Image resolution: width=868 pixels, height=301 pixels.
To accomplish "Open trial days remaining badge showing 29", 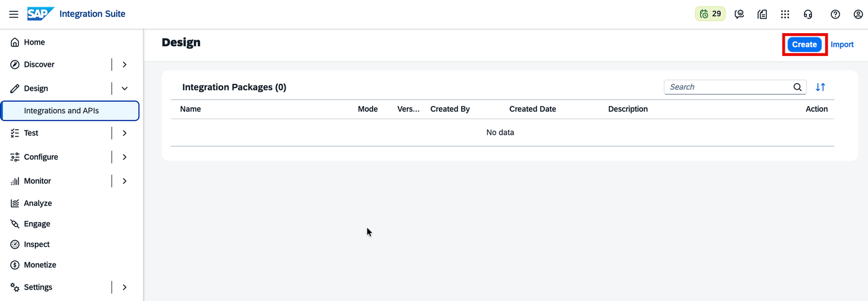I will (x=710, y=14).
